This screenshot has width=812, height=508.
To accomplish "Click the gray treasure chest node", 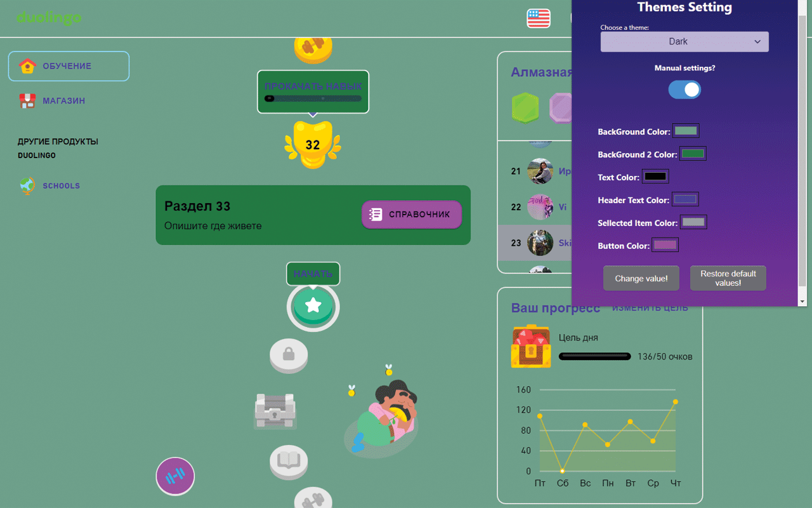I will pyautogui.click(x=275, y=410).
